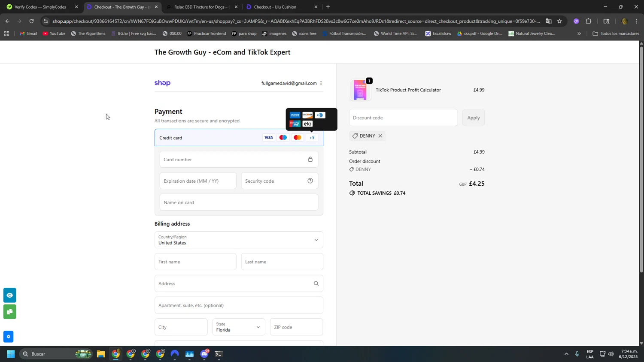
Task: Open the Gmail bookmark
Action: tap(28, 33)
